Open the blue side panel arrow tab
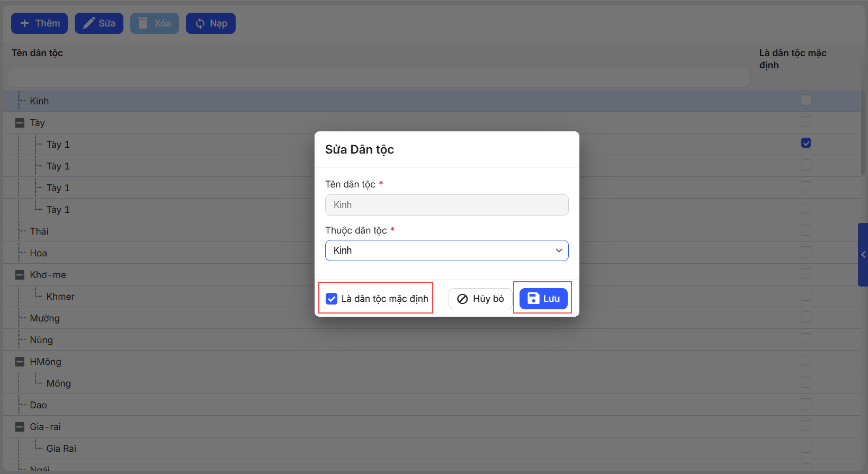Screen dimensions: 868x474 pos(863,255)
